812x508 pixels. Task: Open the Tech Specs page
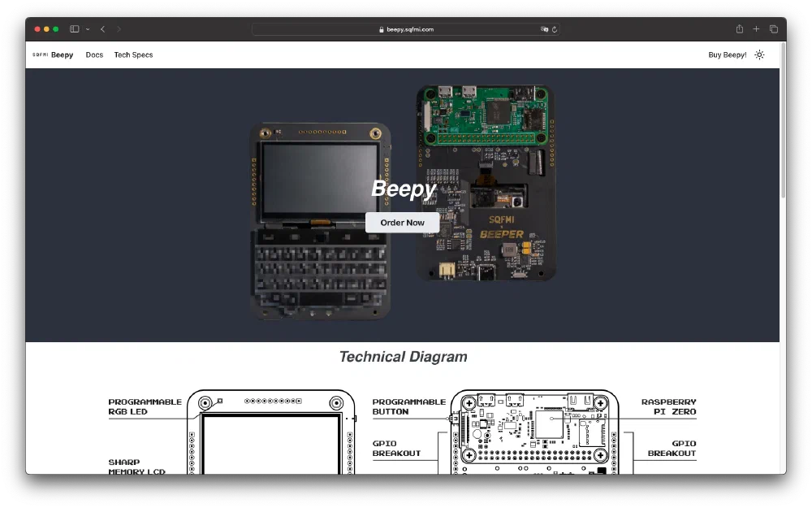[133, 55]
